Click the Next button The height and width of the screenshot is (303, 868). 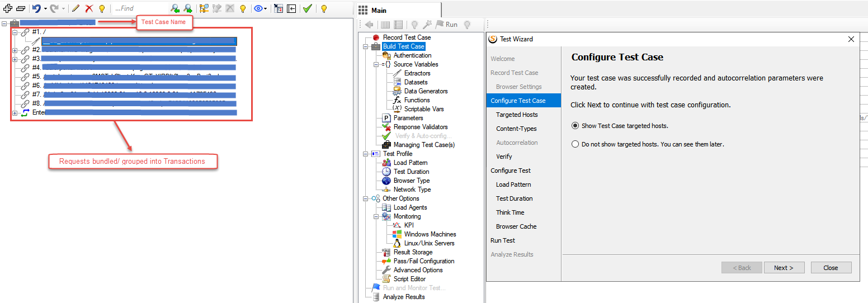coord(784,268)
